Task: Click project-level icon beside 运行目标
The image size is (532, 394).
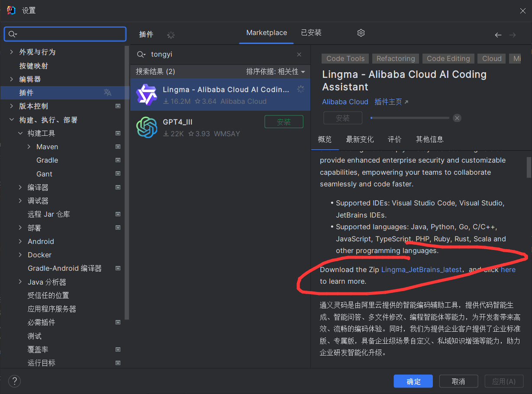Action: click(118, 362)
